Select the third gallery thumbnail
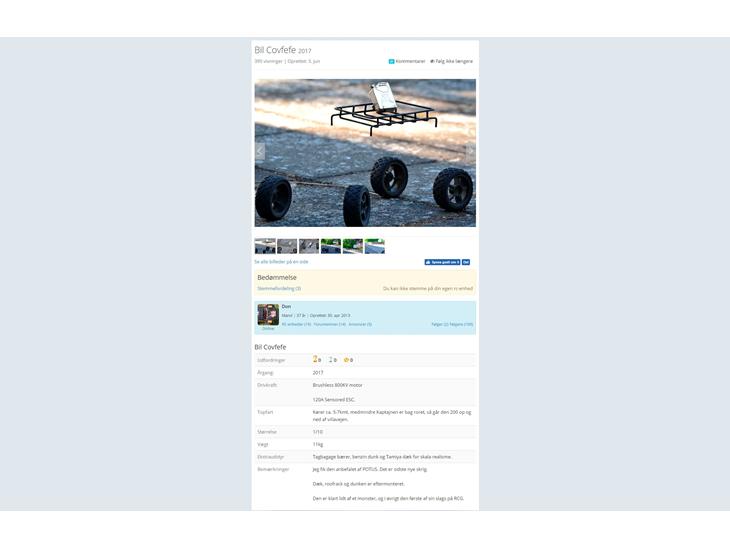The width and height of the screenshot is (730, 548). pyautogui.click(x=309, y=246)
